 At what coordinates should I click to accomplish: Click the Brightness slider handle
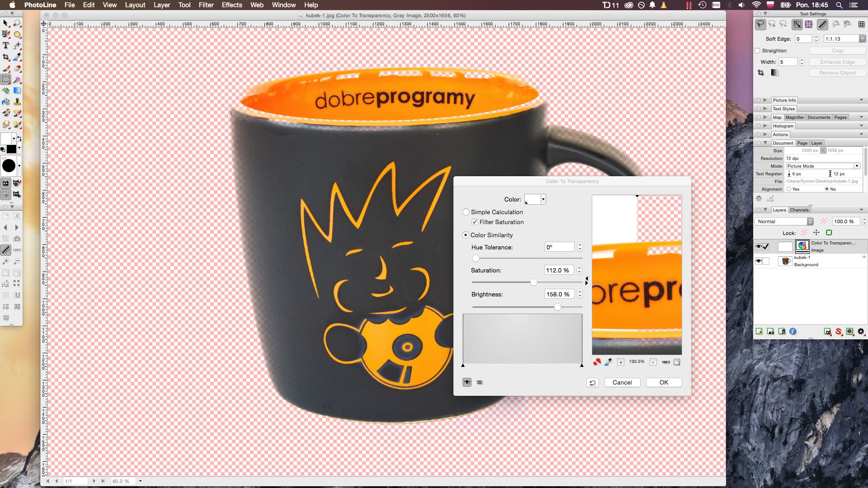click(x=557, y=307)
